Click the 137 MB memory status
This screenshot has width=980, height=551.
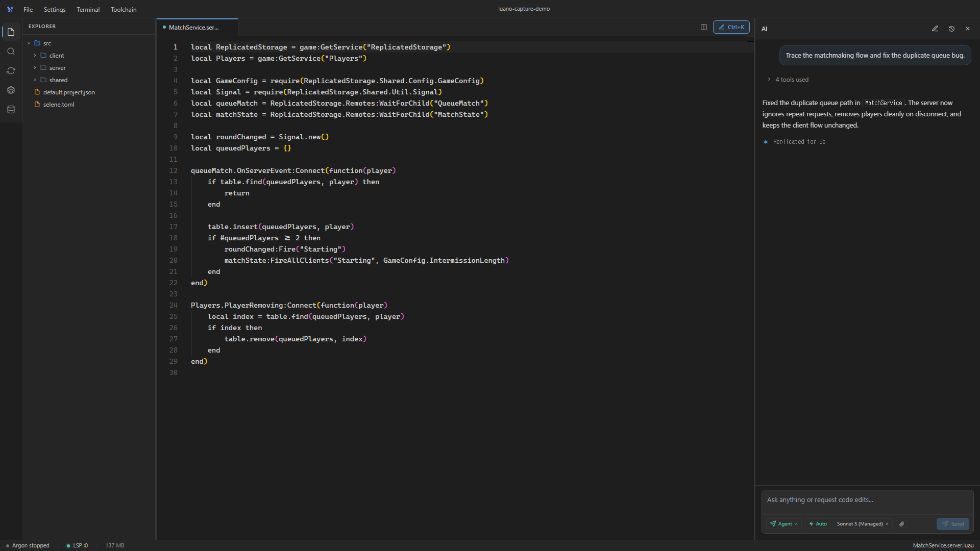[115, 545]
